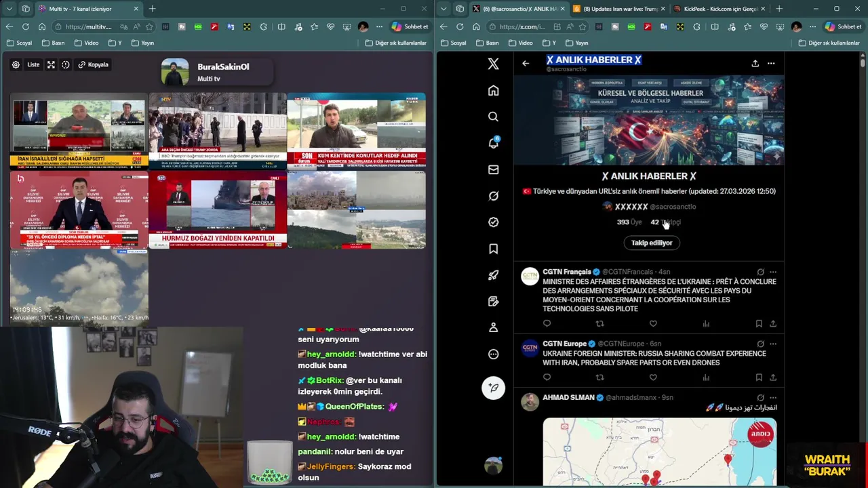This screenshot has width=868, height=488.
Task: Open account avatar in X sidebar
Action: pos(493,466)
